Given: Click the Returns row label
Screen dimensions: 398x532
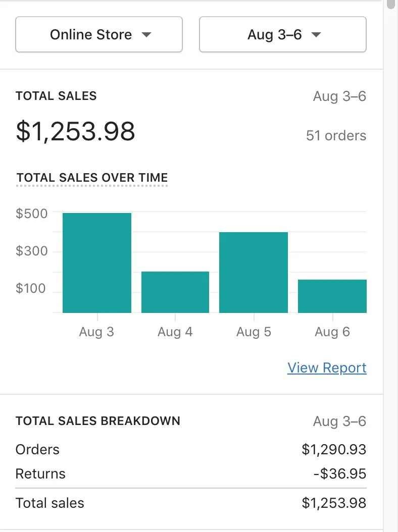Looking at the screenshot, I should coord(40,473).
